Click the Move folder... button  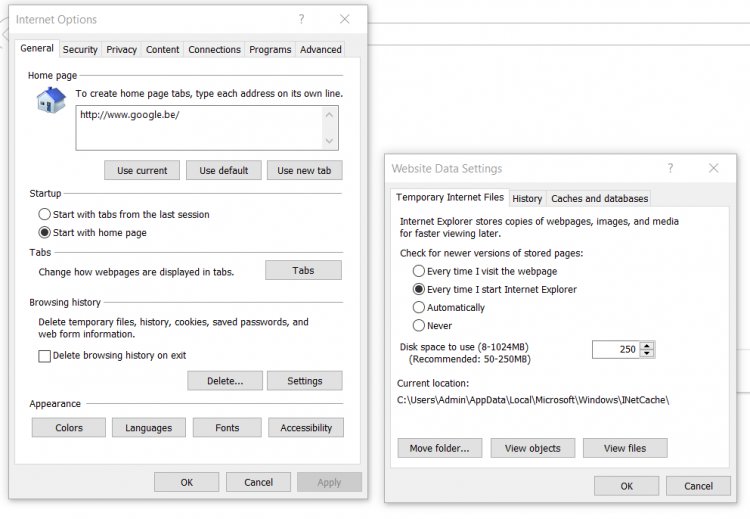pyautogui.click(x=439, y=448)
